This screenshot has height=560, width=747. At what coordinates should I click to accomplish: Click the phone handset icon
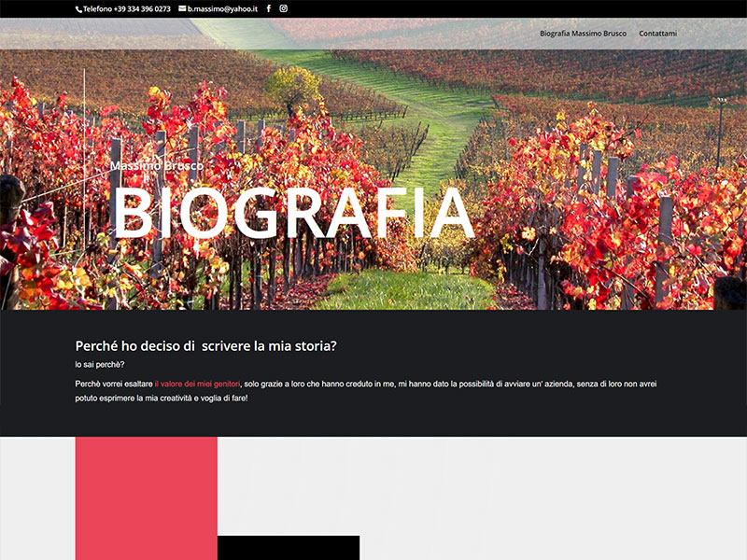point(78,9)
